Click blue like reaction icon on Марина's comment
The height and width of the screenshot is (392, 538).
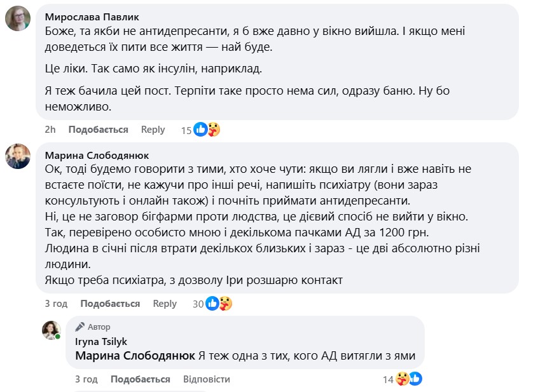tap(212, 304)
